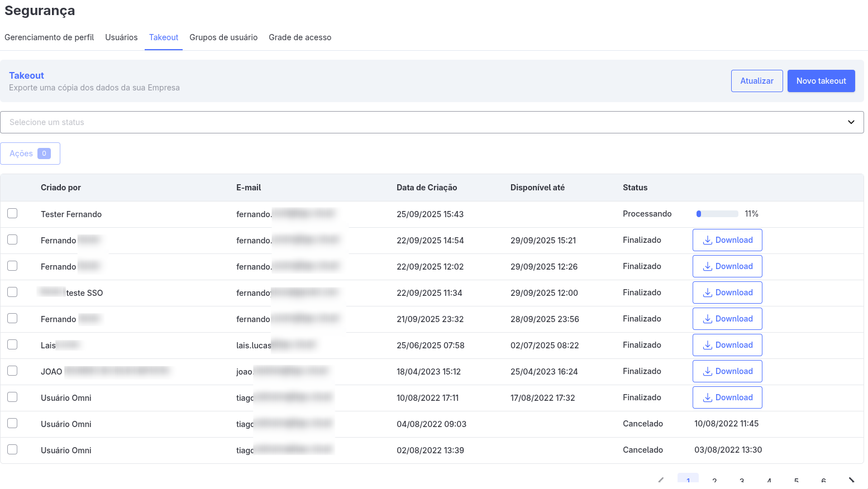Check the teste SSO row checkbox
868x489 pixels.
[12, 292]
